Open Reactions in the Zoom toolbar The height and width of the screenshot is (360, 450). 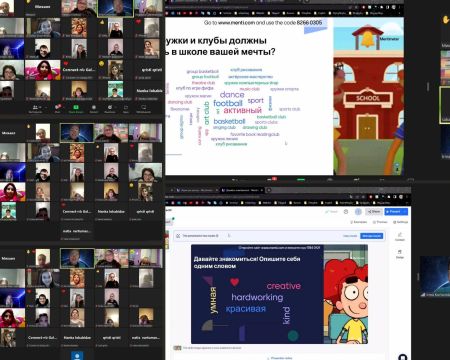coord(110,109)
